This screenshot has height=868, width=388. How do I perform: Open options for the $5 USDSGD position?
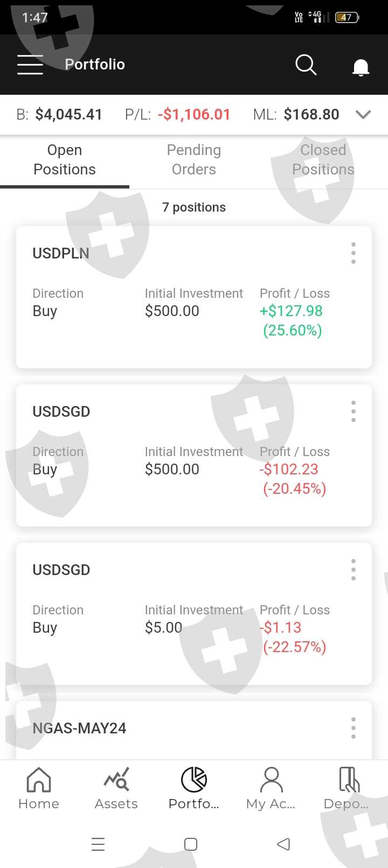click(354, 570)
